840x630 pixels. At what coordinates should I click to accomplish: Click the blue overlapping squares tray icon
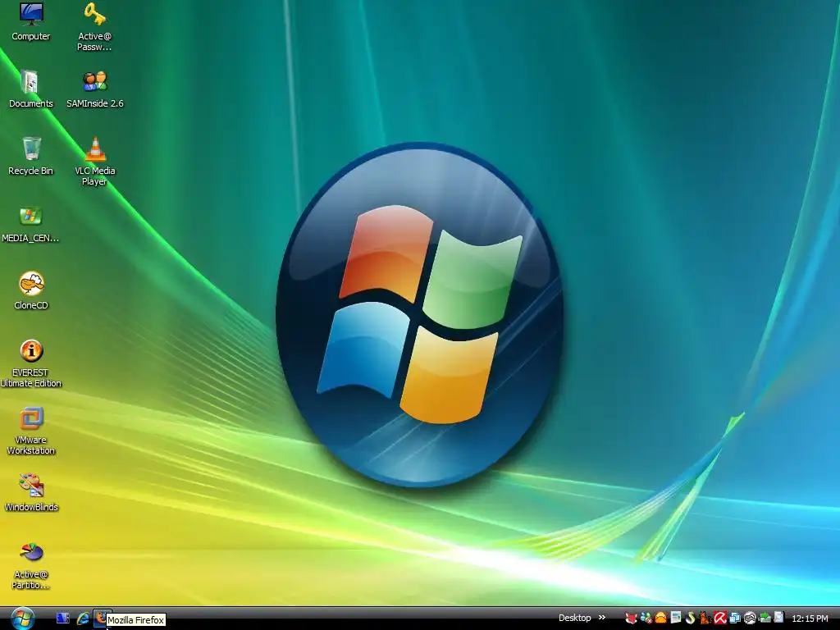735,619
